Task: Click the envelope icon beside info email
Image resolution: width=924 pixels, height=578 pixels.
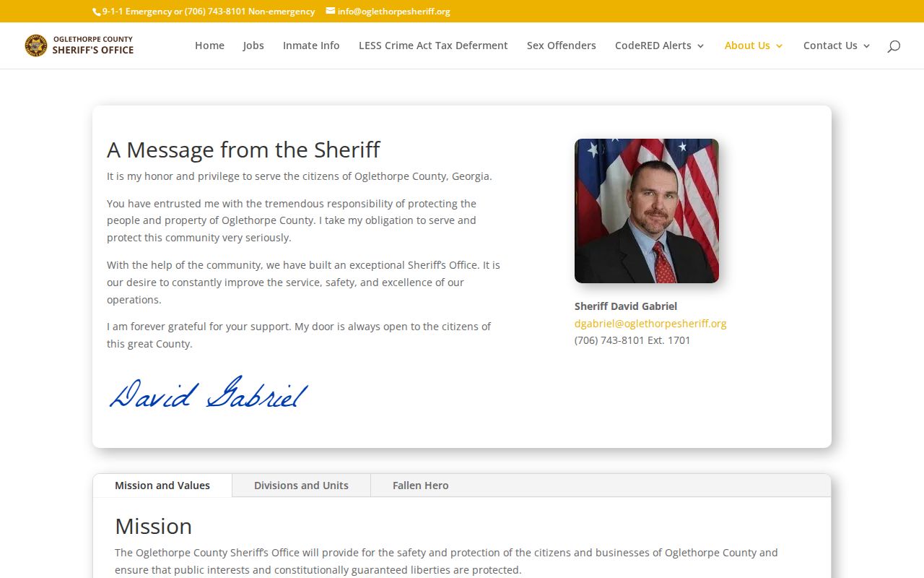Action: (x=331, y=11)
